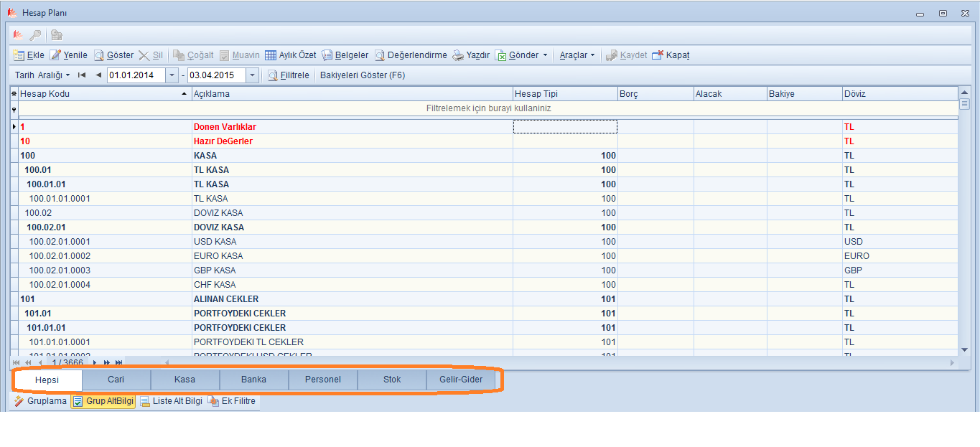Sort by Hesap Kodu column header
The height and width of the screenshot is (447, 980).
pyautogui.click(x=105, y=94)
